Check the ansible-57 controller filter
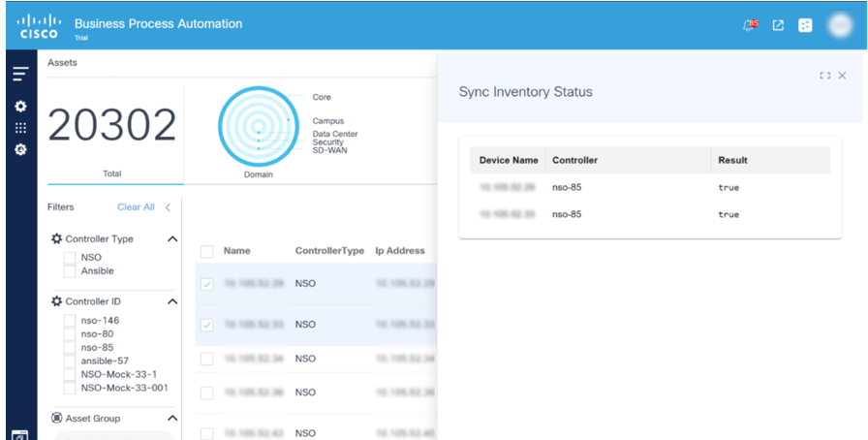The image size is (868, 440). 69,361
